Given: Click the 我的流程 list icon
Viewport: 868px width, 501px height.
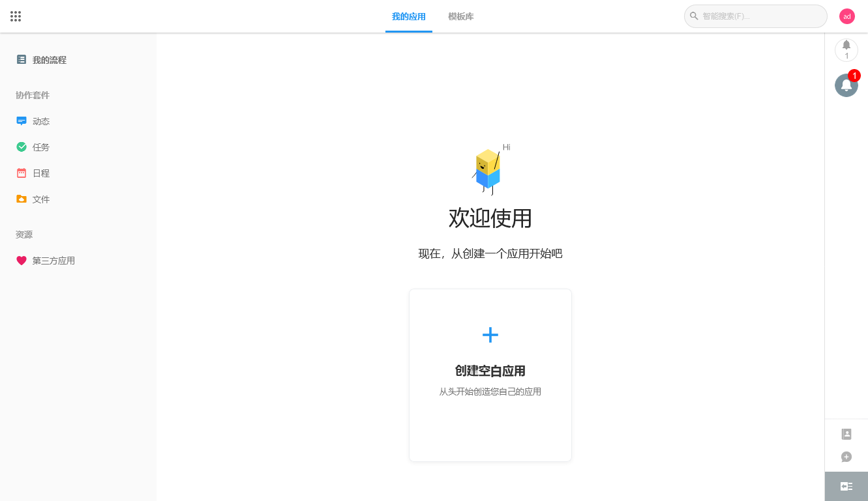Looking at the screenshot, I should 22,60.
